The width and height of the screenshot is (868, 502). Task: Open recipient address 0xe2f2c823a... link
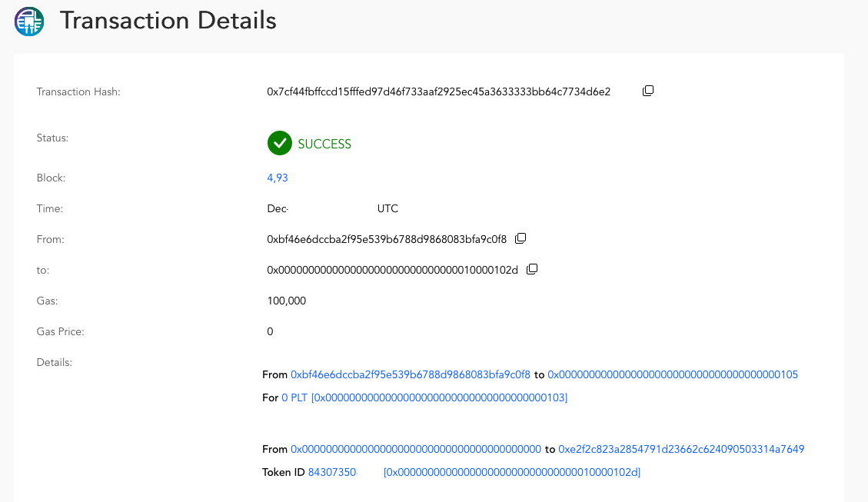pyautogui.click(x=681, y=449)
